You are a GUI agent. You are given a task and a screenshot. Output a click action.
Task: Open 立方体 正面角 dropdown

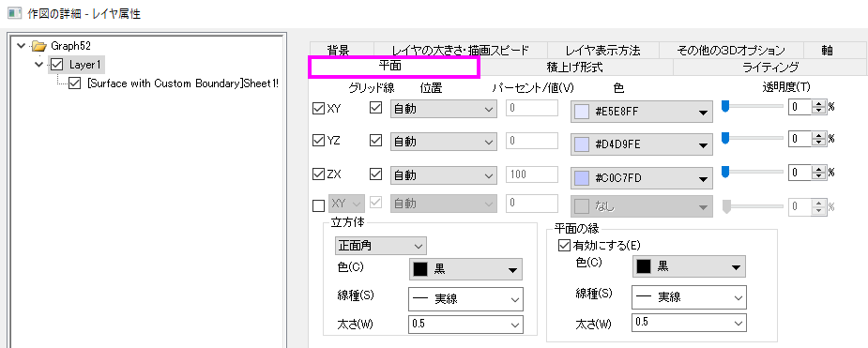pos(380,245)
